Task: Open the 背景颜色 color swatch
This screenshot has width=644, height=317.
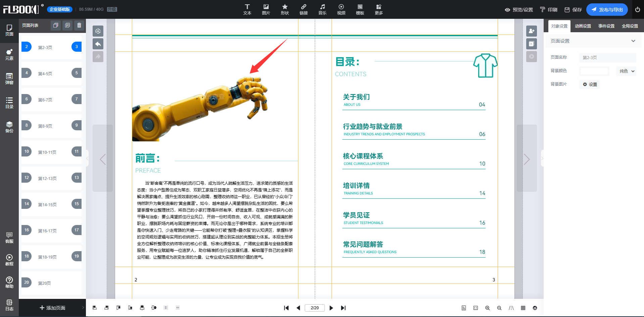Action: coord(594,71)
